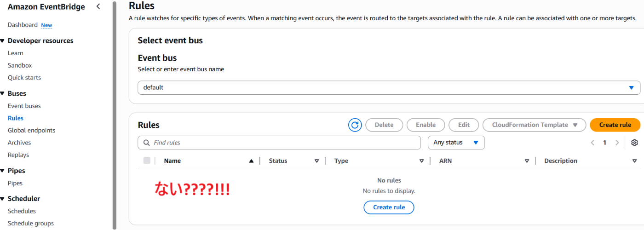
Task: Open Archives page
Action: [x=19, y=143]
